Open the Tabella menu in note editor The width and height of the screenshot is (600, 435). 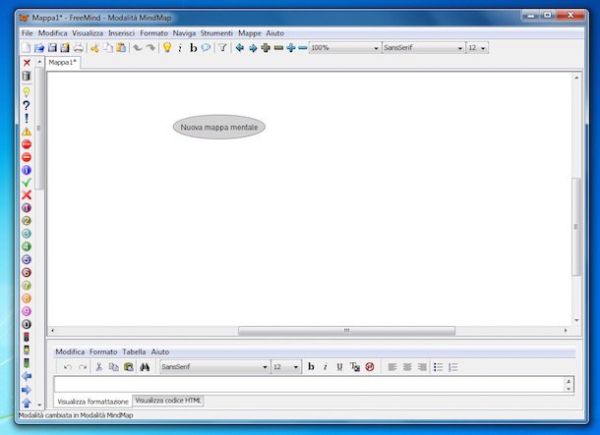tap(134, 352)
